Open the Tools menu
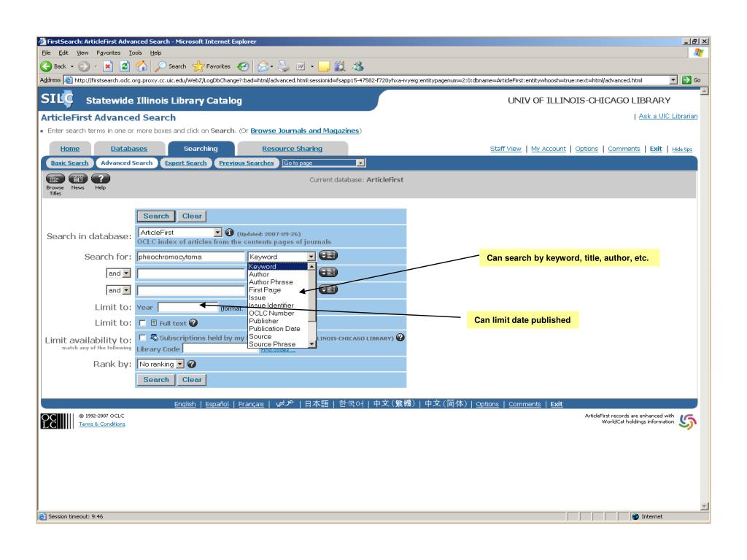 135,52
